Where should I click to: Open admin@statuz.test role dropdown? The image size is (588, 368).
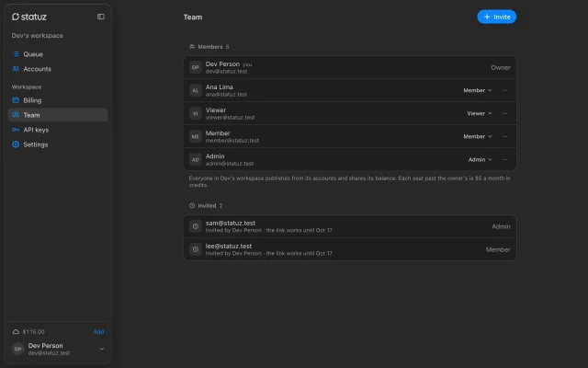pos(480,159)
